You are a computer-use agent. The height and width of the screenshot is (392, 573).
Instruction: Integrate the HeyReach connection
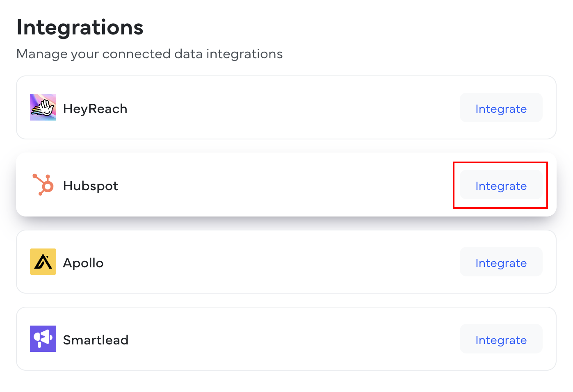(501, 108)
